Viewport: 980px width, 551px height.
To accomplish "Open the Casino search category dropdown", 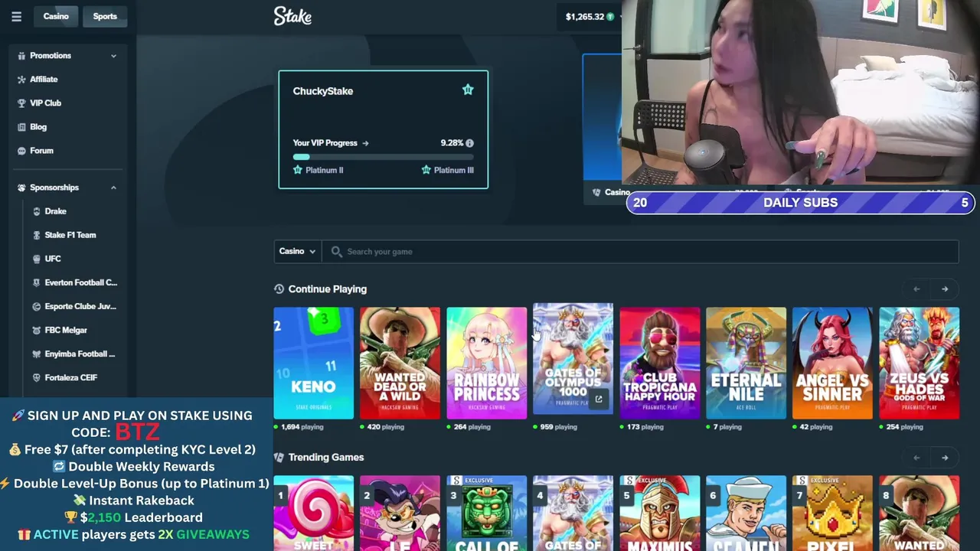I will pos(297,251).
